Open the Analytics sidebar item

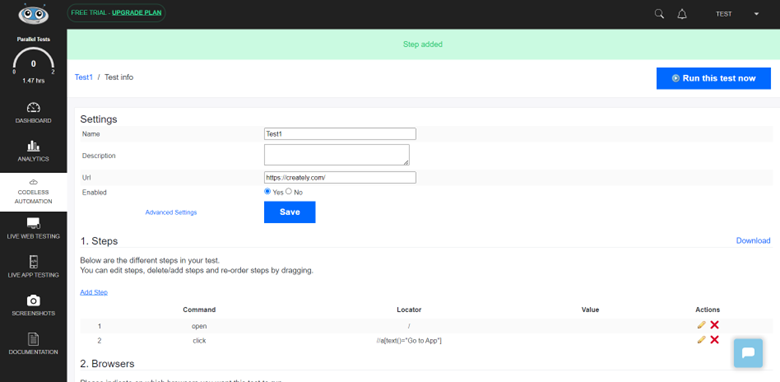pyautogui.click(x=33, y=152)
